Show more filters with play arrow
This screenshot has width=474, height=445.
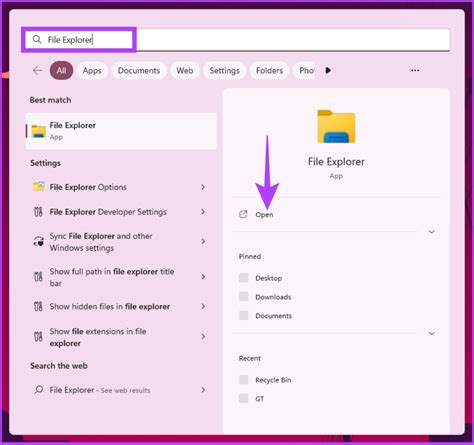tap(328, 70)
